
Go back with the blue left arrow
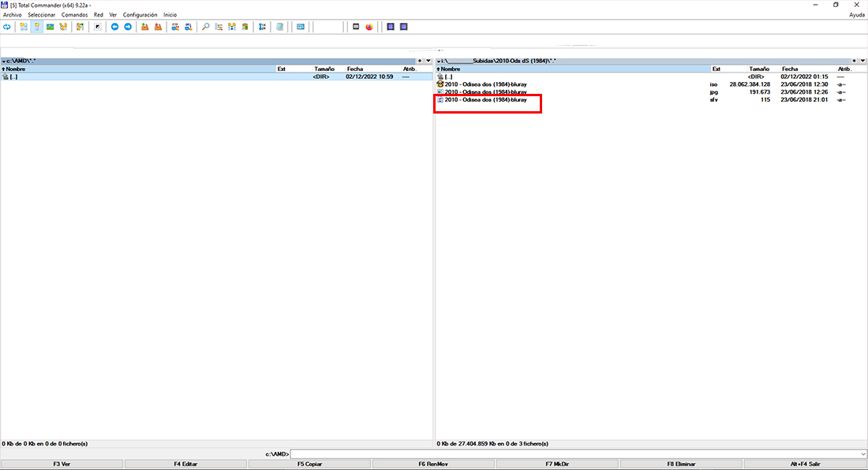[114, 27]
